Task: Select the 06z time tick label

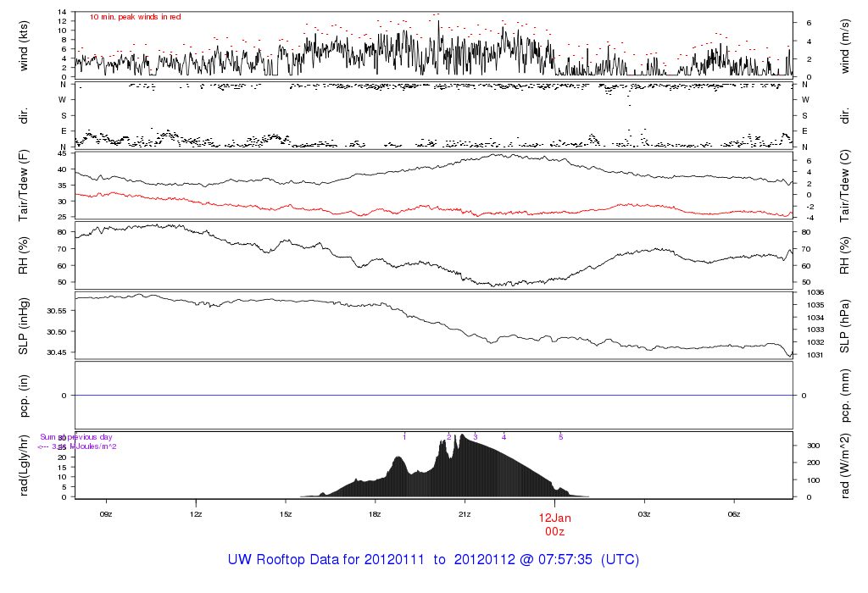Action: pyautogui.click(x=734, y=513)
